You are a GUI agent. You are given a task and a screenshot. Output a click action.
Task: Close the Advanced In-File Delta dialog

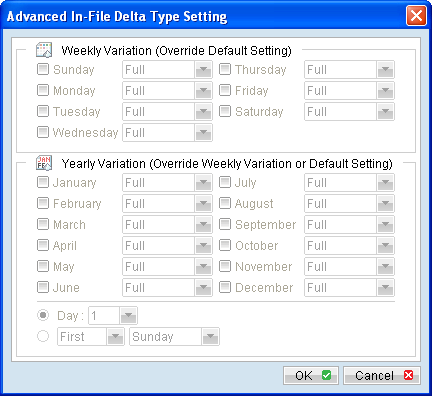(x=416, y=16)
